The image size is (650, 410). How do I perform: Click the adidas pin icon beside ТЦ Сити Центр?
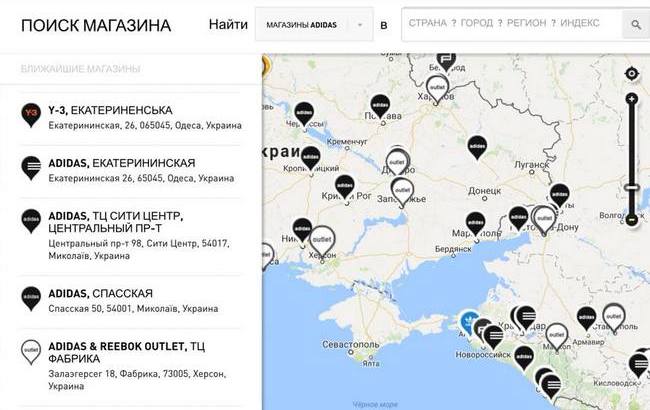(31, 221)
